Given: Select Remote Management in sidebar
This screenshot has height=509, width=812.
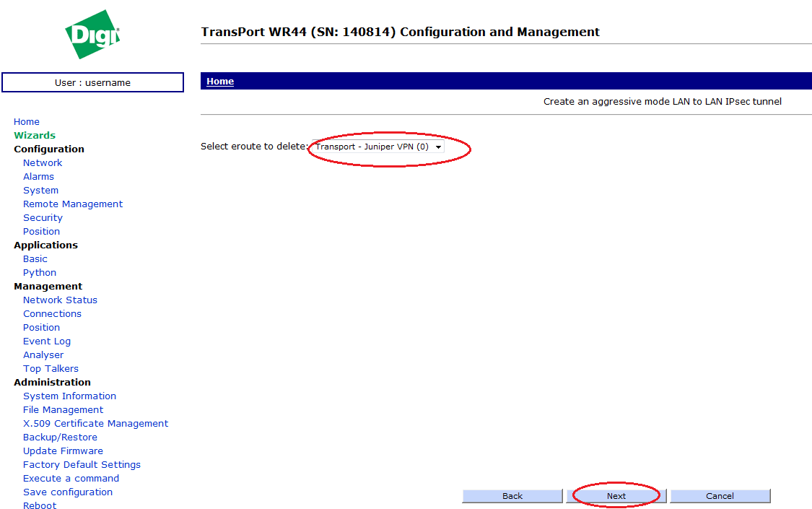Looking at the screenshot, I should point(73,204).
